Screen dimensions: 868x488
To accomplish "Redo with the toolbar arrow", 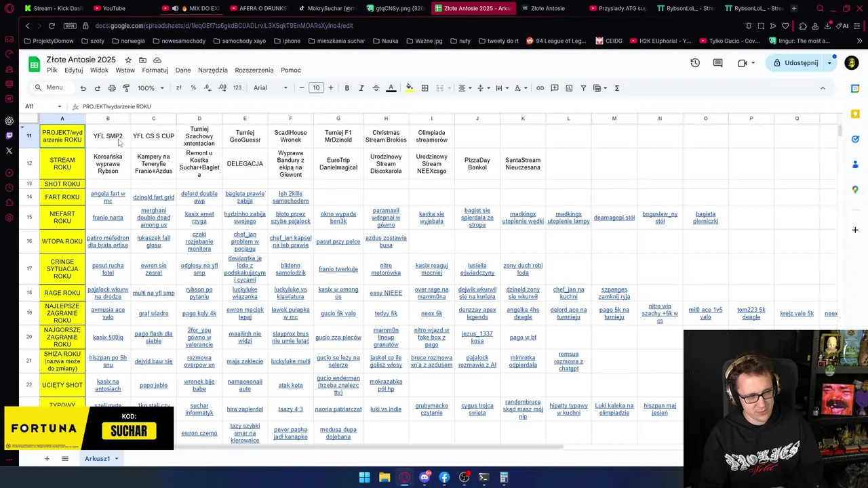I will click(98, 88).
